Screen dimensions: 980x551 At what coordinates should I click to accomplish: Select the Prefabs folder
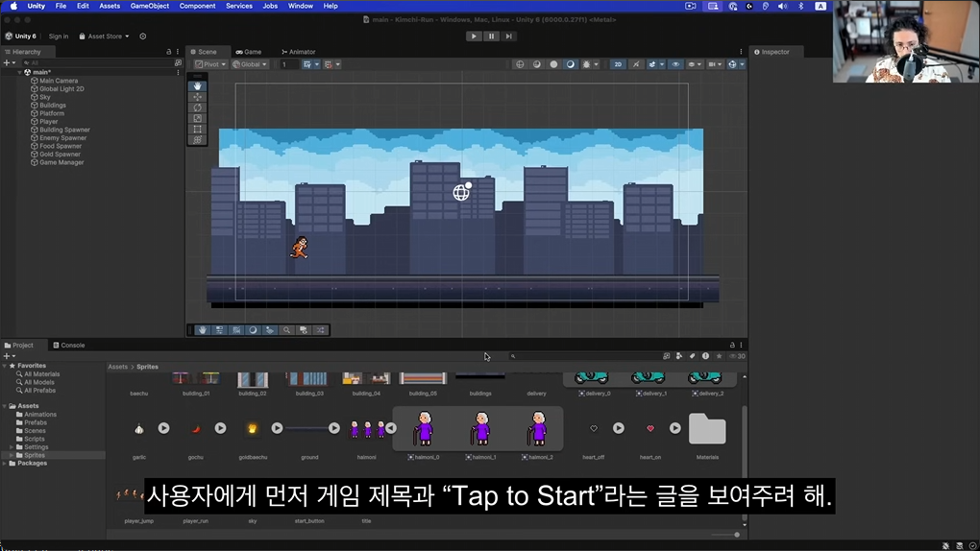click(x=35, y=423)
